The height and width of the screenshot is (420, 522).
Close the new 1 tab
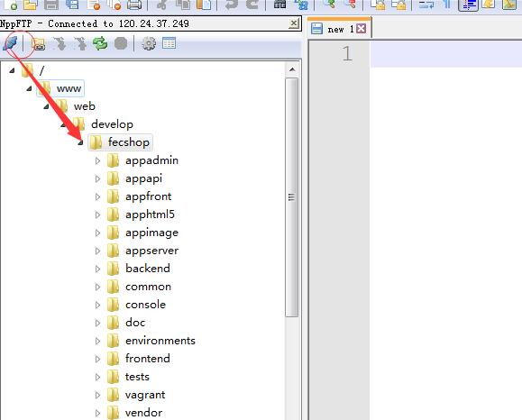pos(362,29)
